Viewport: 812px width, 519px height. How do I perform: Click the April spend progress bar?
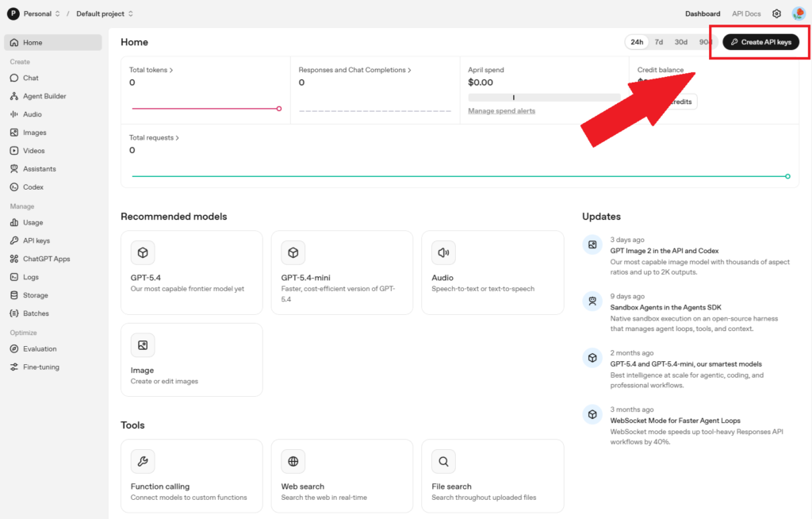point(544,98)
